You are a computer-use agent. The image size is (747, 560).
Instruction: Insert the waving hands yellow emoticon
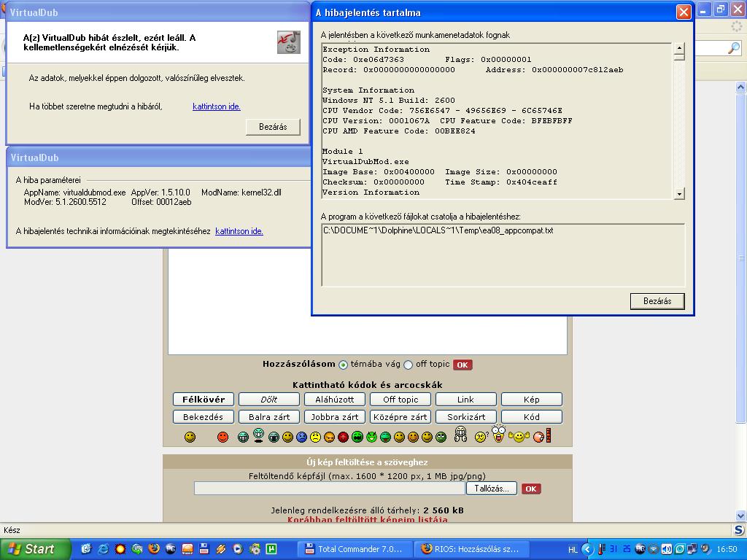click(x=519, y=436)
